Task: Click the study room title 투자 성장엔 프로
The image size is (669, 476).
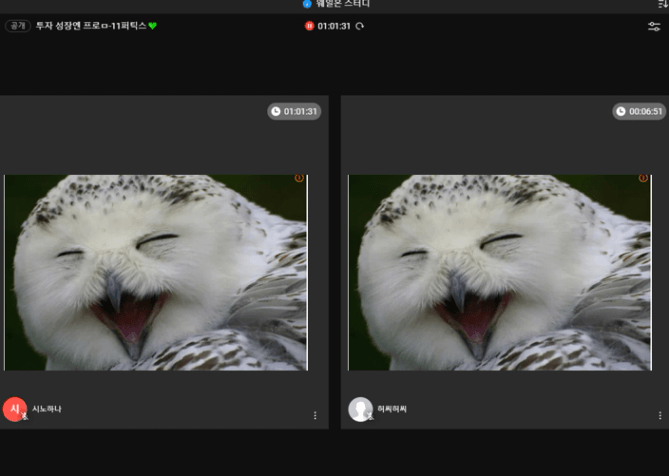Action: 90,26
